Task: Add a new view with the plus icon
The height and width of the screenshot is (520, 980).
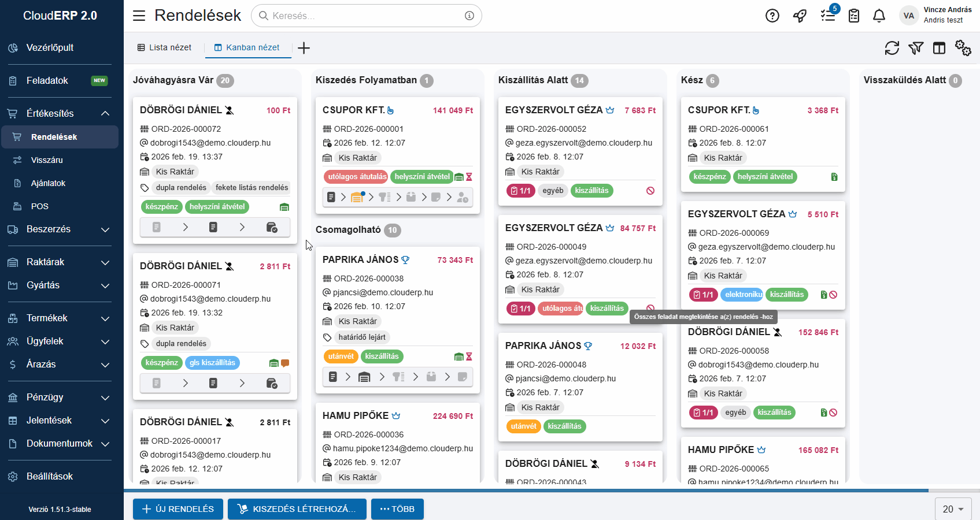Action: pos(304,48)
